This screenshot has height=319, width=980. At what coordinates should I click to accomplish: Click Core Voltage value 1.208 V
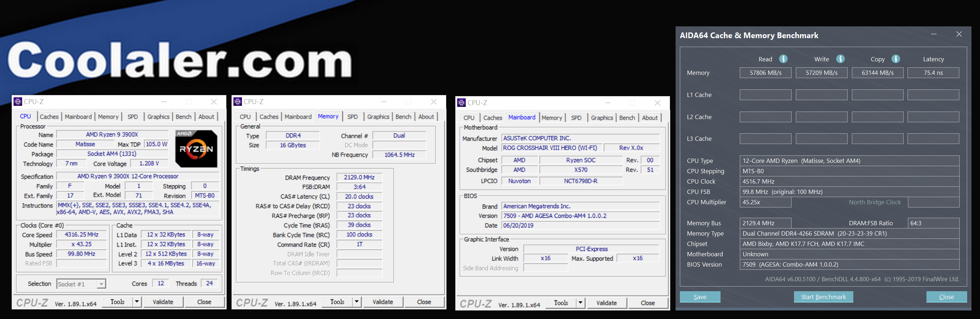click(149, 164)
